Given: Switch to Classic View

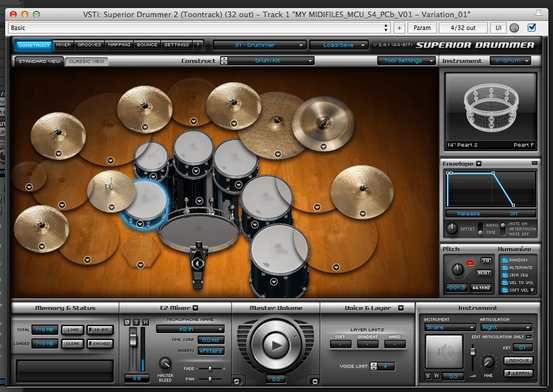Looking at the screenshot, I should [87, 61].
